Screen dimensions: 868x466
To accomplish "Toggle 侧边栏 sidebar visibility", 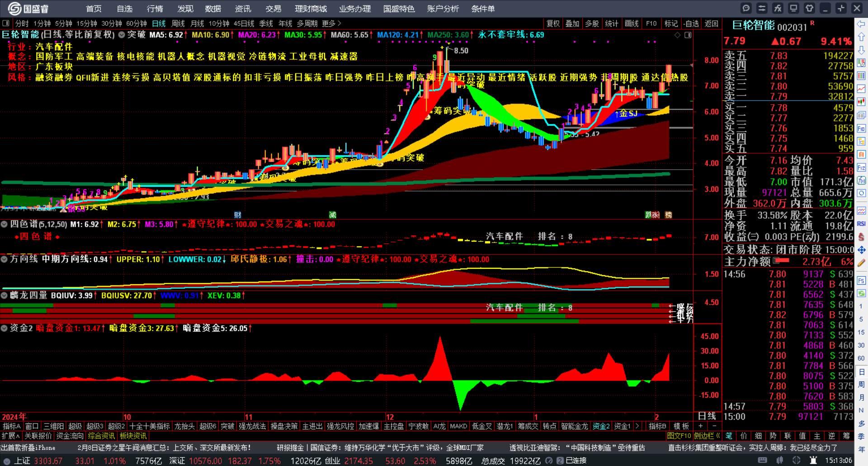I will click(707, 436).
